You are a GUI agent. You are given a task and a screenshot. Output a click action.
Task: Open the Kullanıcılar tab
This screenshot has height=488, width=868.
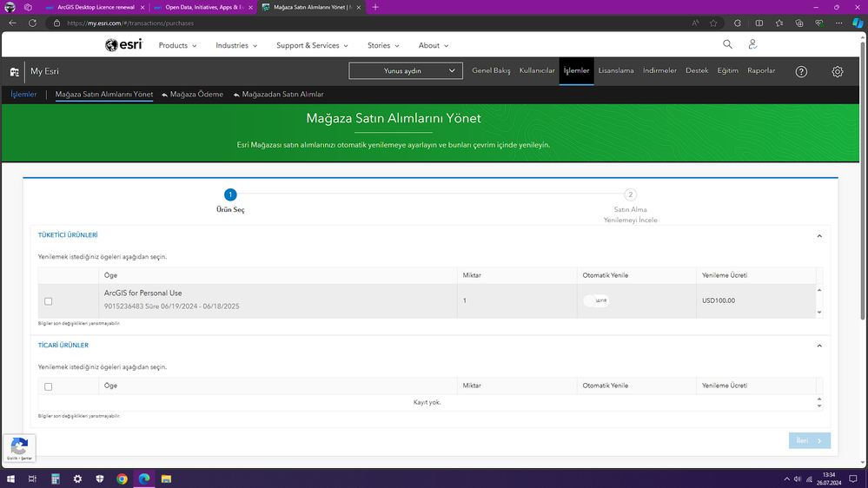coord(537,71)
